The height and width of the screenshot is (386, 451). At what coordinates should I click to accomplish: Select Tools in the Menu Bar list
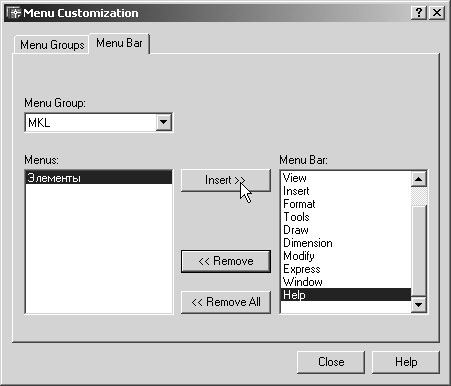click(x=346, y=217)
